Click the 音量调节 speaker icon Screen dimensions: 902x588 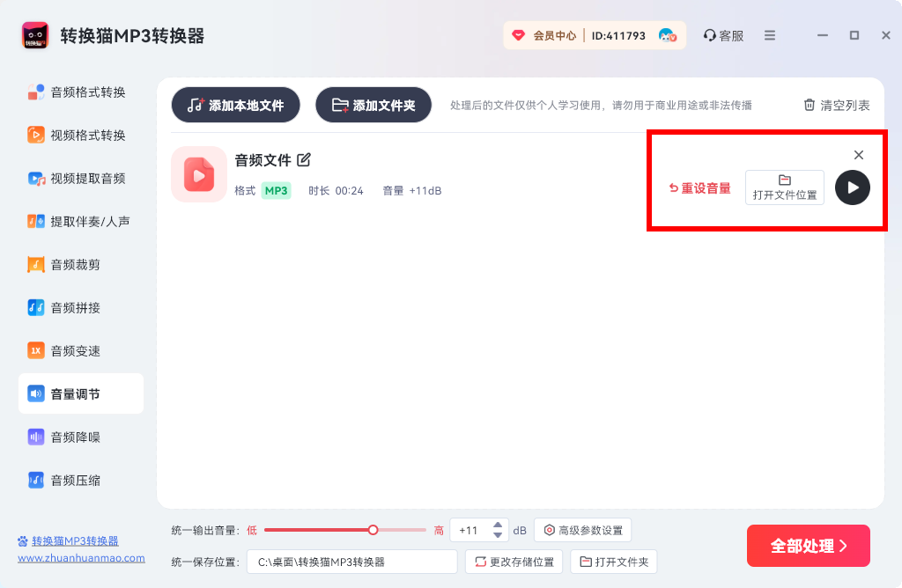click(x=35, y=393)
